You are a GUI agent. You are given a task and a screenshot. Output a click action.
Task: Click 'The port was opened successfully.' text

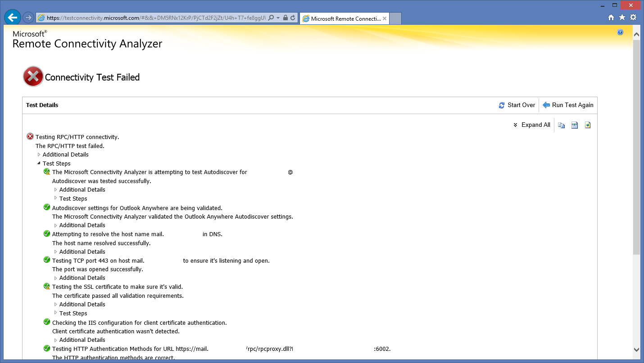click(98, 269)
